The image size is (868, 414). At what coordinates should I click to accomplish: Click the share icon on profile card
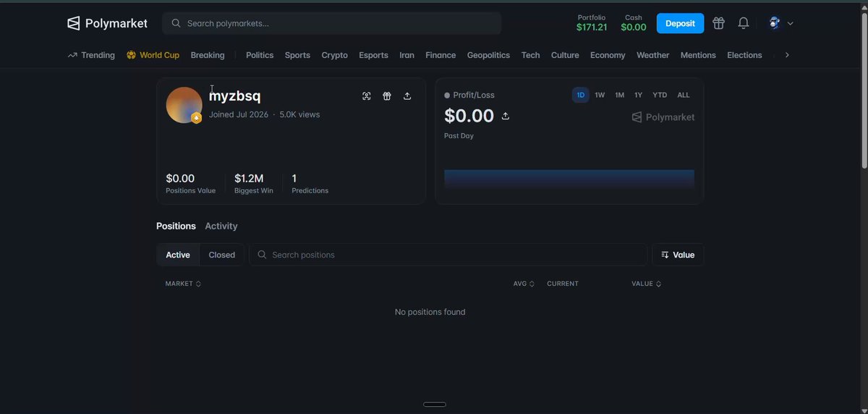[x=407, y=96]
